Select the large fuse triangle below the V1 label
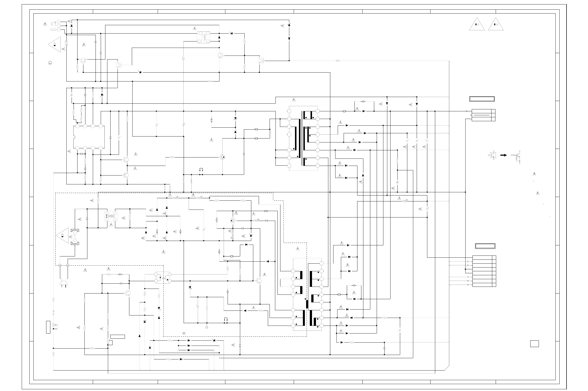 [55, 44]
